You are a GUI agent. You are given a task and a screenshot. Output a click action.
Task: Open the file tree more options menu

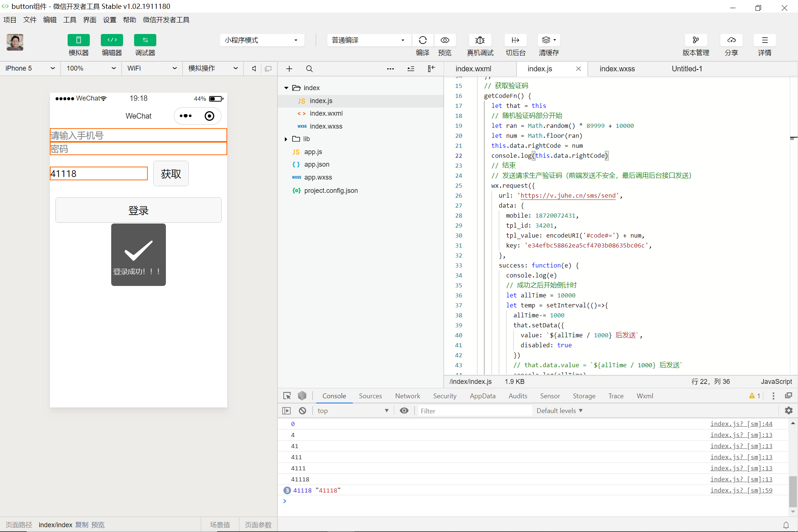click(391, 69)
